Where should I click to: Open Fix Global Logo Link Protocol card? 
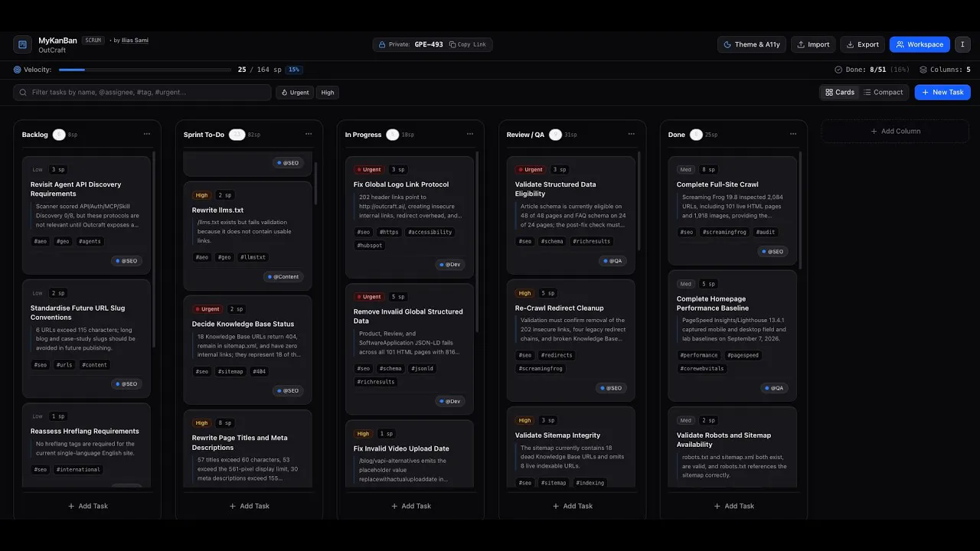click(410, 217)
